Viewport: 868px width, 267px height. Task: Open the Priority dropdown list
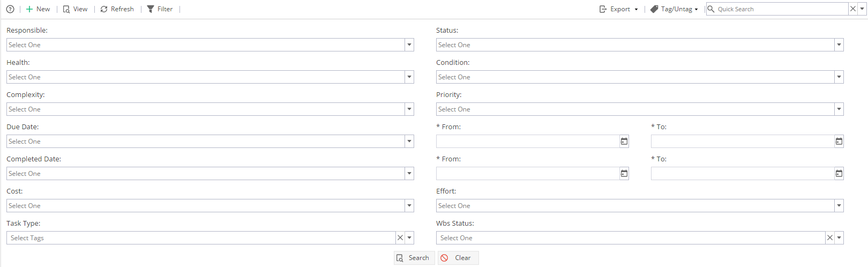coord(839,109)
